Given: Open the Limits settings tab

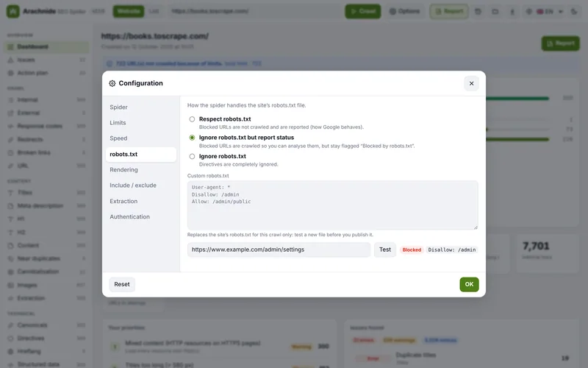Looking at the screenshot, I should point(141,123).
